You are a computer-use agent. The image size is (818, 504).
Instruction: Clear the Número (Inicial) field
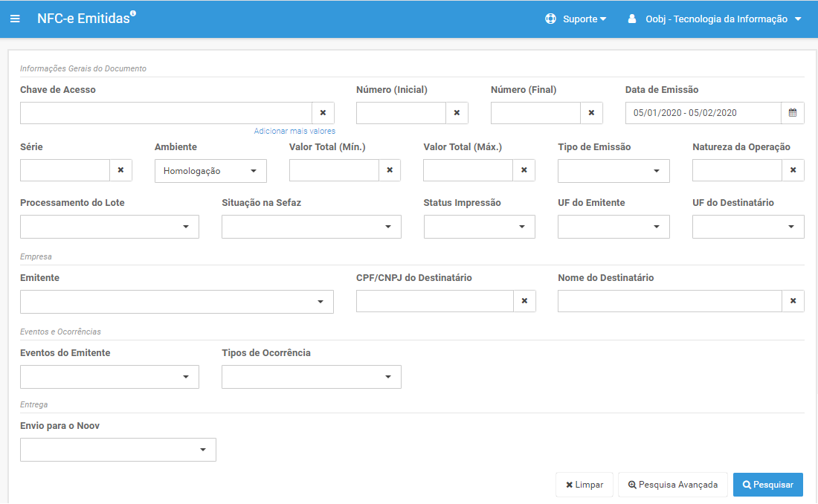click(x=457, y=113)
